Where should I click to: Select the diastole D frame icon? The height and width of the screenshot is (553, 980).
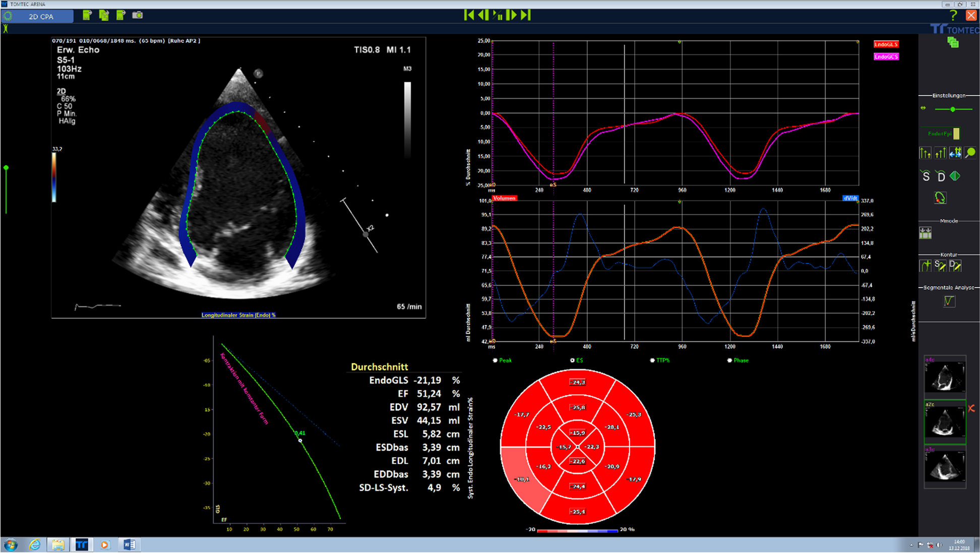tap(941, 176)
